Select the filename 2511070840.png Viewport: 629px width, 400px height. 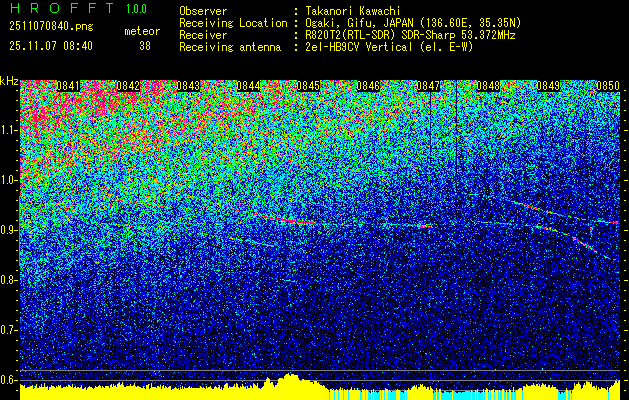(x=51, y=27)
